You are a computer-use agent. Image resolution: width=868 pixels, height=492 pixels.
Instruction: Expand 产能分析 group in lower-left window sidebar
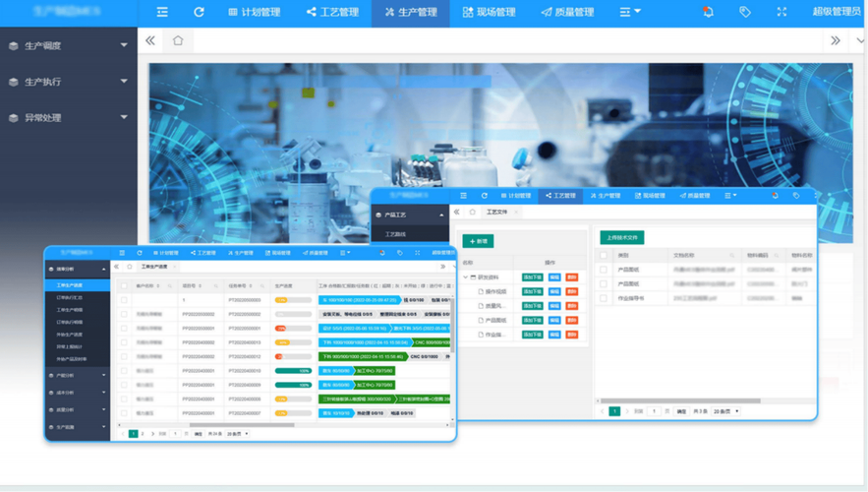pos(78,375)
